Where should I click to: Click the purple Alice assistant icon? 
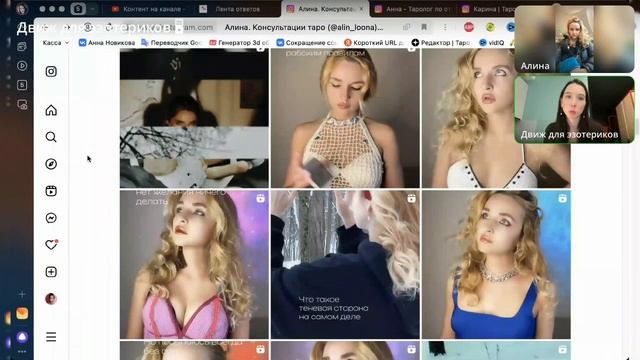[22, 337]
